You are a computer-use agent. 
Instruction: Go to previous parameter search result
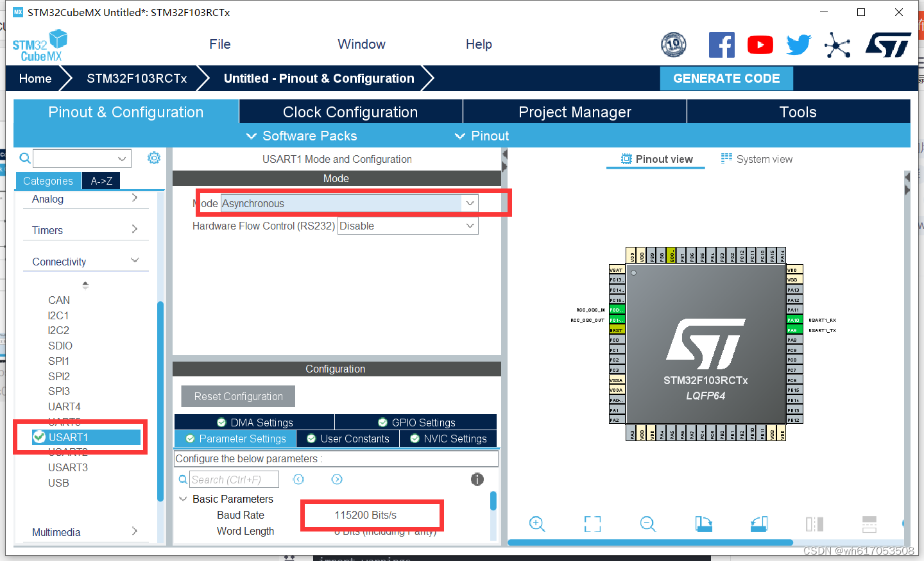tap(298, 479)
